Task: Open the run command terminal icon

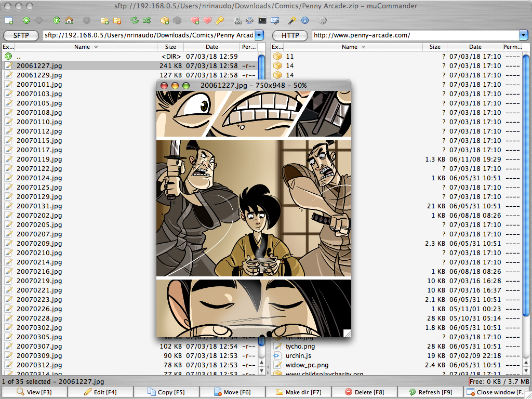Action: (262, 21)
